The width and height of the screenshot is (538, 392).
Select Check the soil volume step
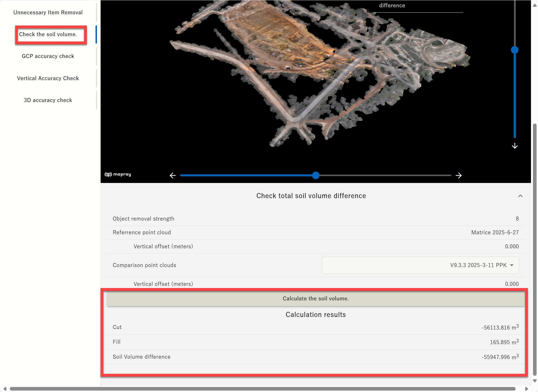(x=48, y=34)
